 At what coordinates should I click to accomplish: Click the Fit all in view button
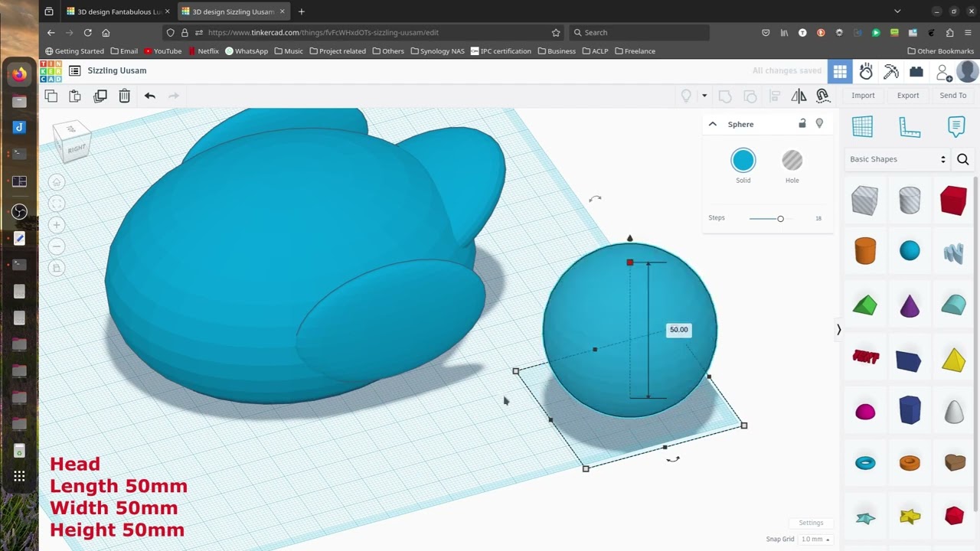click(x=57, y=204)
